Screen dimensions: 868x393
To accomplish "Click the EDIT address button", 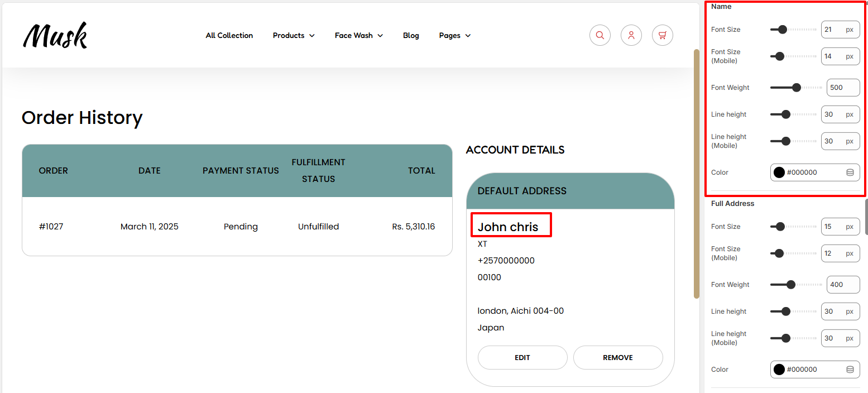I will point(522,358).
